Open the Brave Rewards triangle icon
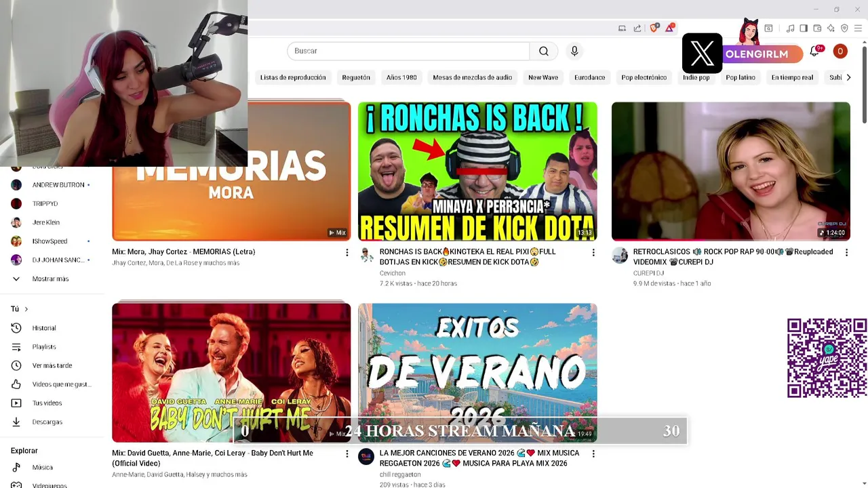868x488 pixels. click(x=670, y=28)
